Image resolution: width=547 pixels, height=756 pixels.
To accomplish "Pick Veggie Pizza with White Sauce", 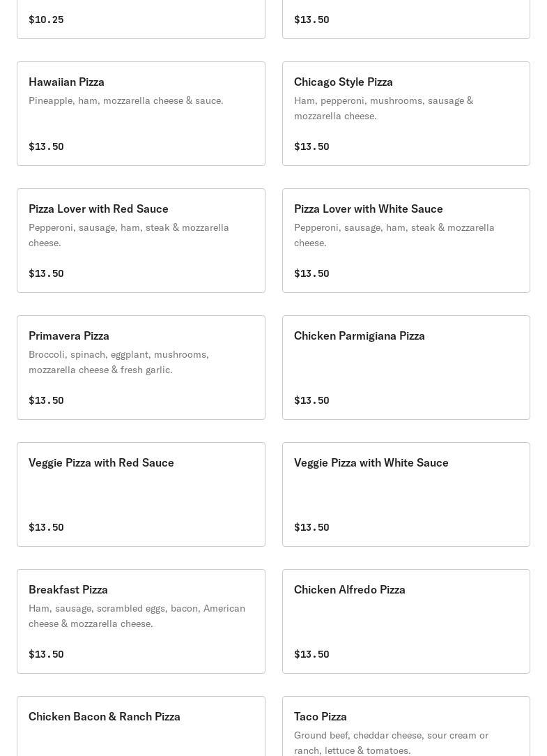I will click(x=406, y=494).
